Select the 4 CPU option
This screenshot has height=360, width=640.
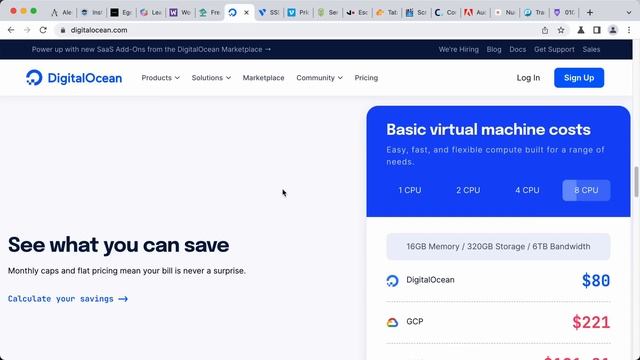[x=527, y=190]
